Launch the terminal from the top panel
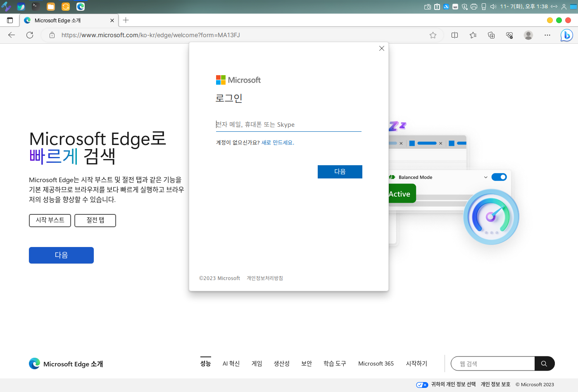The width and height of the screenshot is (578, 392). tap(36, 7)
